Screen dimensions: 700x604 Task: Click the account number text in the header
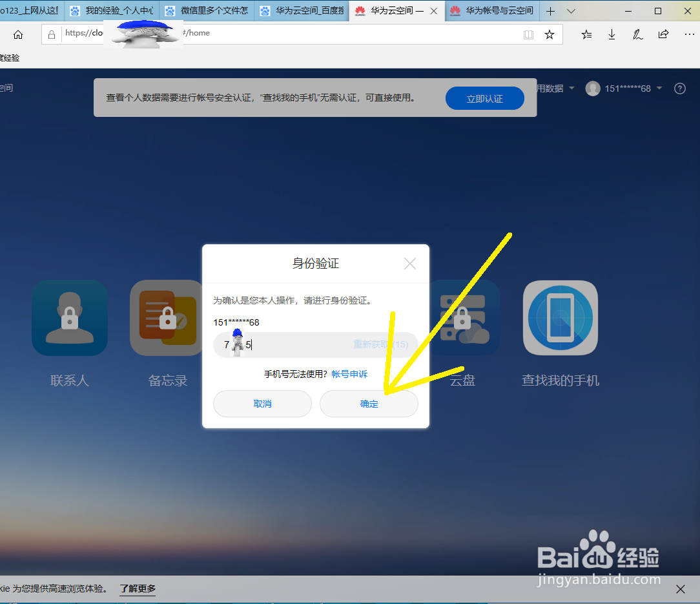[628, 89]
